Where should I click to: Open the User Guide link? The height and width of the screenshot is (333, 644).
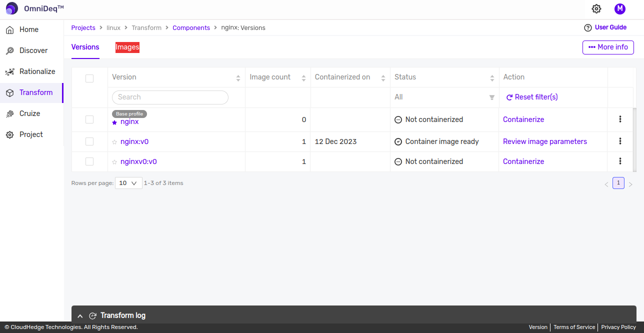pos(610,27)
